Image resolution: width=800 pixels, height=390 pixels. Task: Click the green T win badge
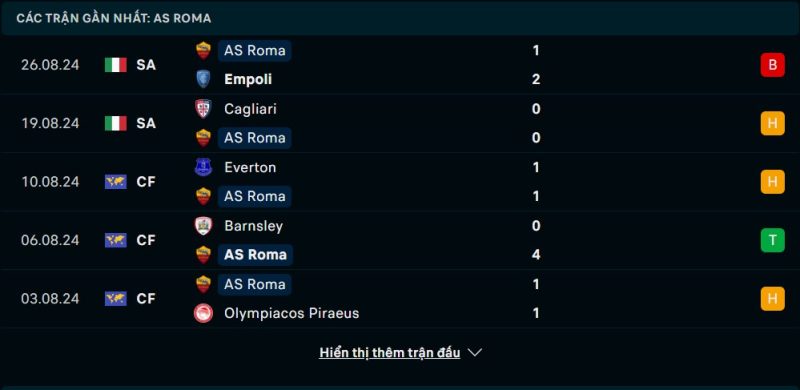coord(772,240)
